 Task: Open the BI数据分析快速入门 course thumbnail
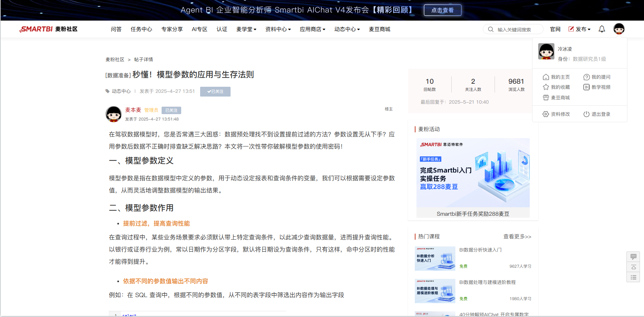coord(435,258)
